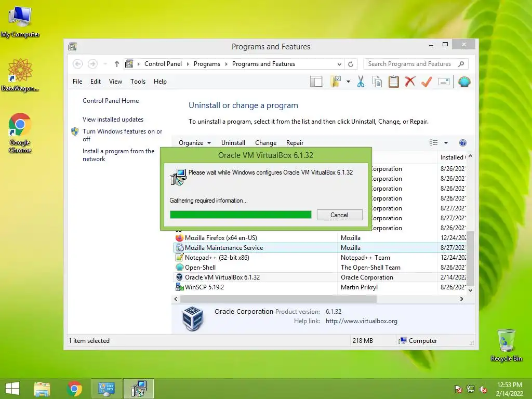Open the Organize dropdown
This screenshot has width=532, height=399.
pyautogui.click(x=195, y=143)
